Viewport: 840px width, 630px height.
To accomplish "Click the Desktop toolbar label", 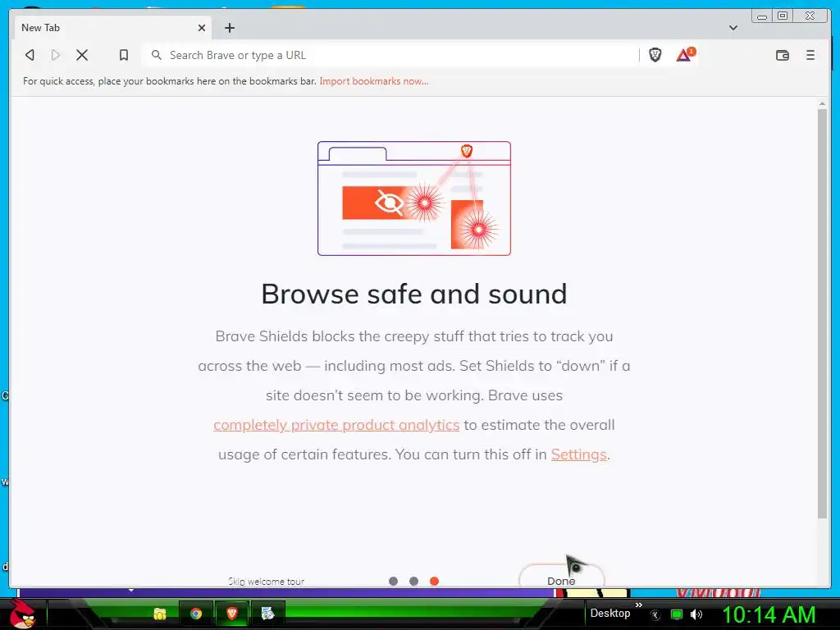I will pos(609,614).
